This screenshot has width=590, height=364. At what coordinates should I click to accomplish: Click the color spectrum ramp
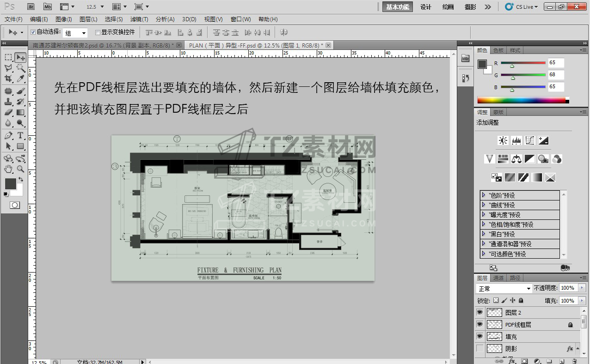click(x=523, y=100)
